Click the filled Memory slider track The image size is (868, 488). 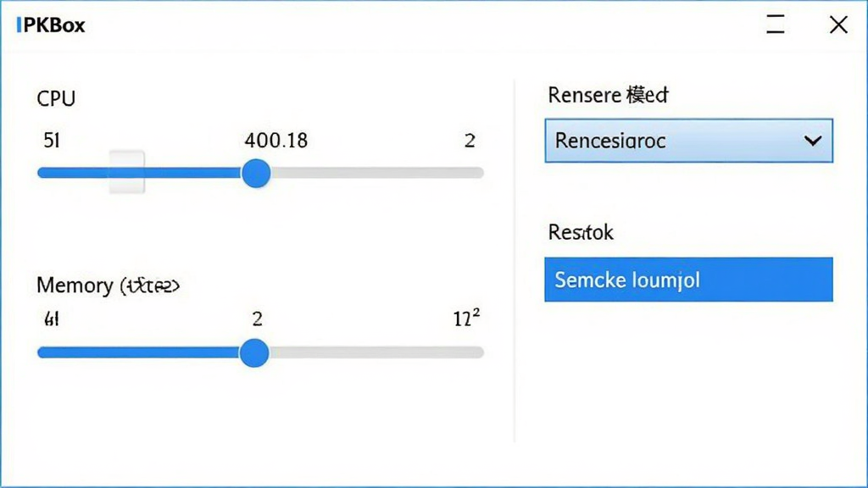click(138, 352)
